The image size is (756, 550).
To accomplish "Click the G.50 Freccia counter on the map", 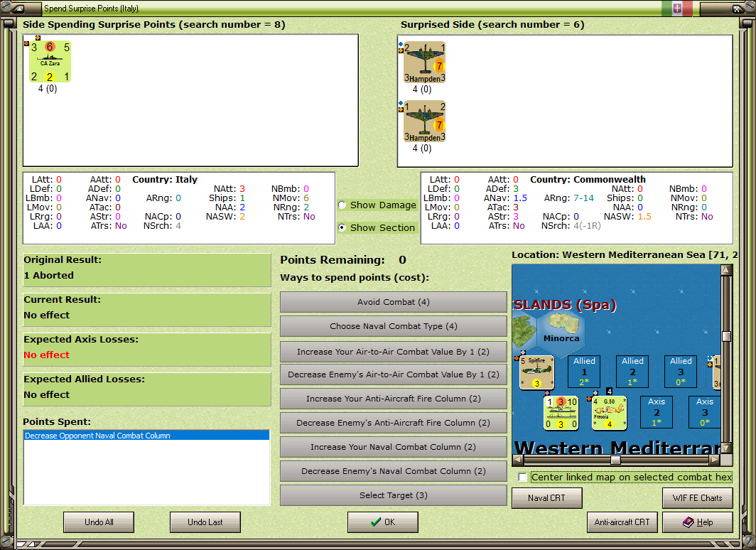I will (609, 413).
